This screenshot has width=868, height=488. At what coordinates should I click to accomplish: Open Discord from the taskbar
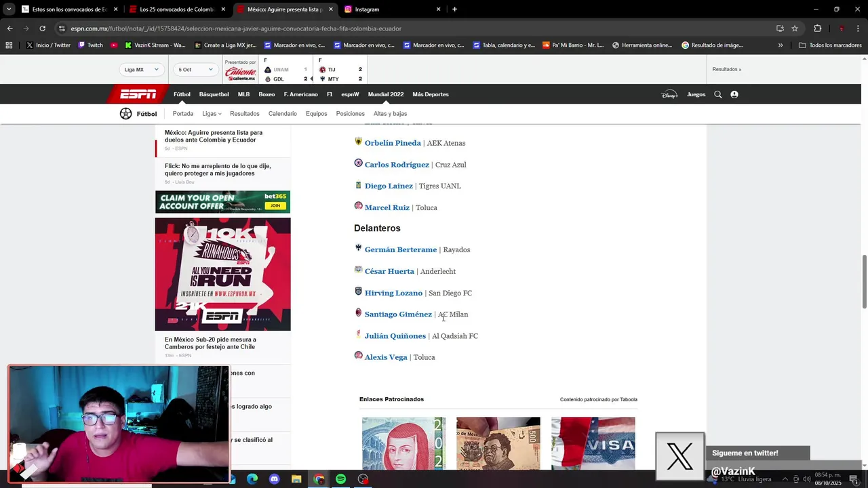pos(274,479)
